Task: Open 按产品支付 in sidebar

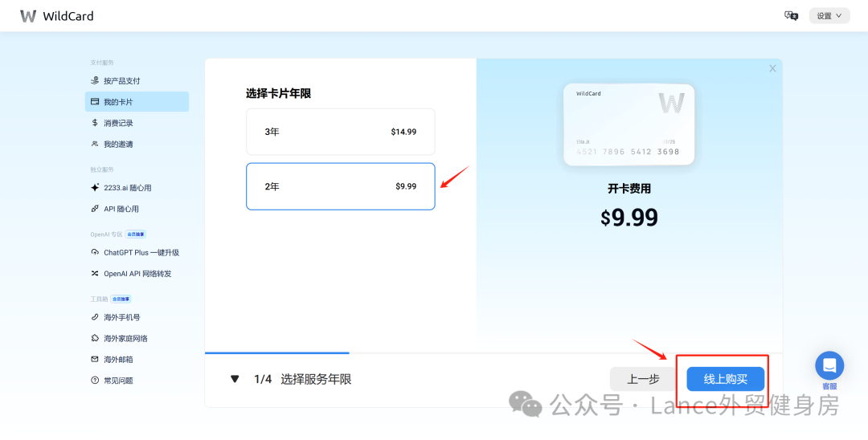Action: pyautogui.click(x=121, y=81)
